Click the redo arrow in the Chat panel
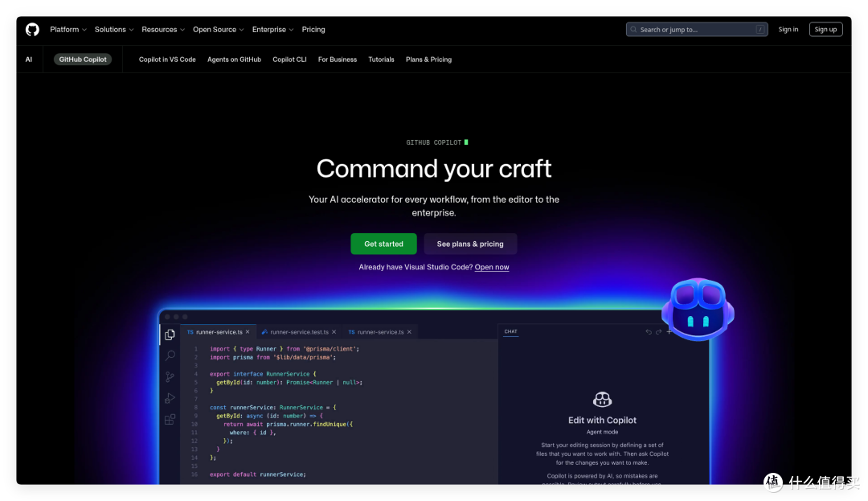 pos(659,331)
